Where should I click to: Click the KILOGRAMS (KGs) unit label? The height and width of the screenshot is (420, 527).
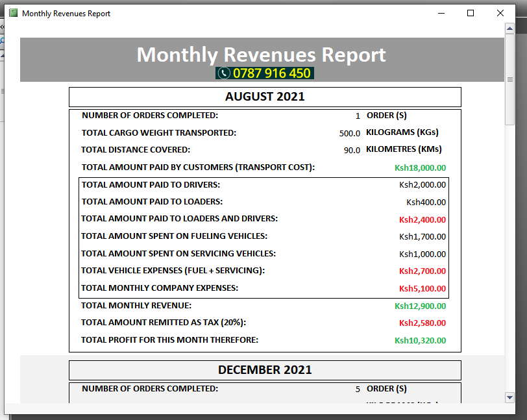point(402,132)
